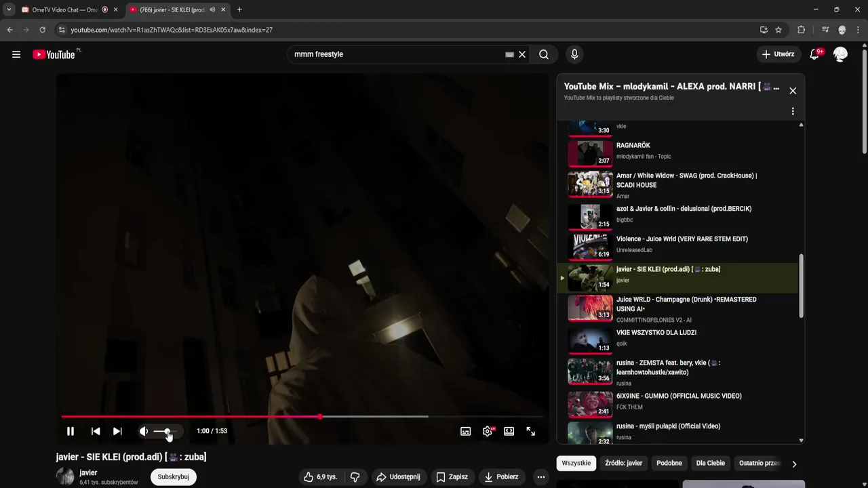
Task: Dislike the video
Action: 355,477
